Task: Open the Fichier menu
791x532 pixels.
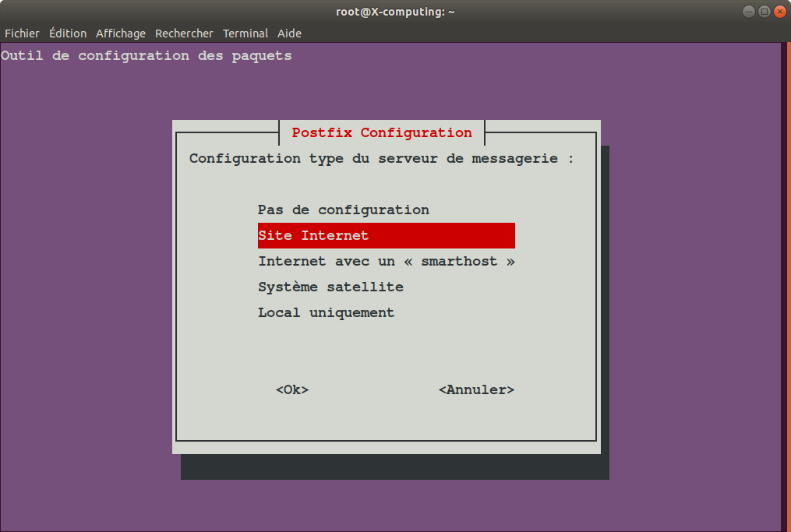Action: 22,33
